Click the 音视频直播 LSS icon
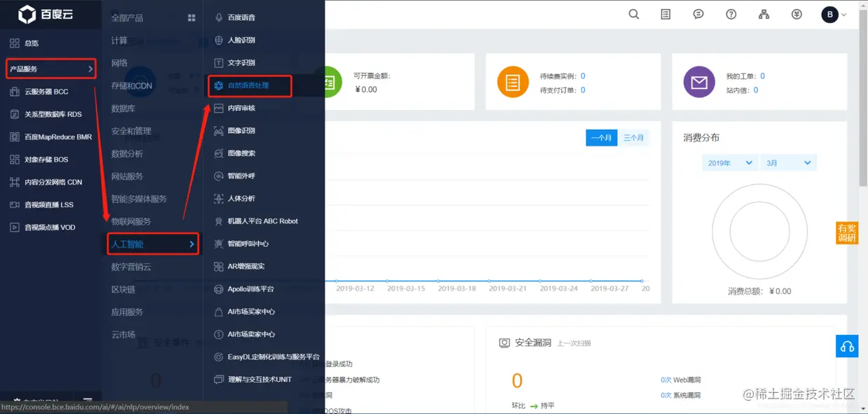 click(x=14, y=205)
